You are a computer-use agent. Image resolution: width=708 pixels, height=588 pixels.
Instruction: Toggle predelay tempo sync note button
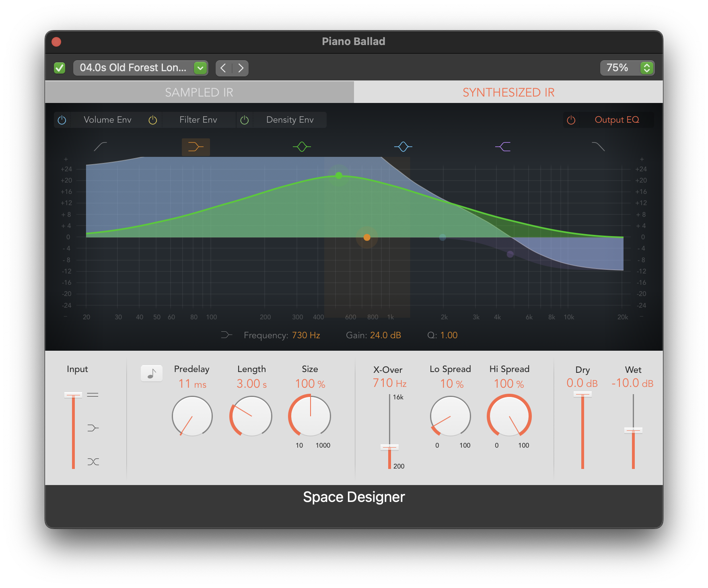pos(152,373)
